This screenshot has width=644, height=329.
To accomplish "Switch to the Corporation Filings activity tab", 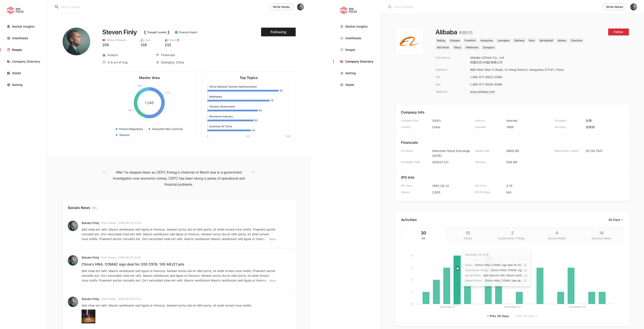I will pyautogui.click(x=511, y=235).
